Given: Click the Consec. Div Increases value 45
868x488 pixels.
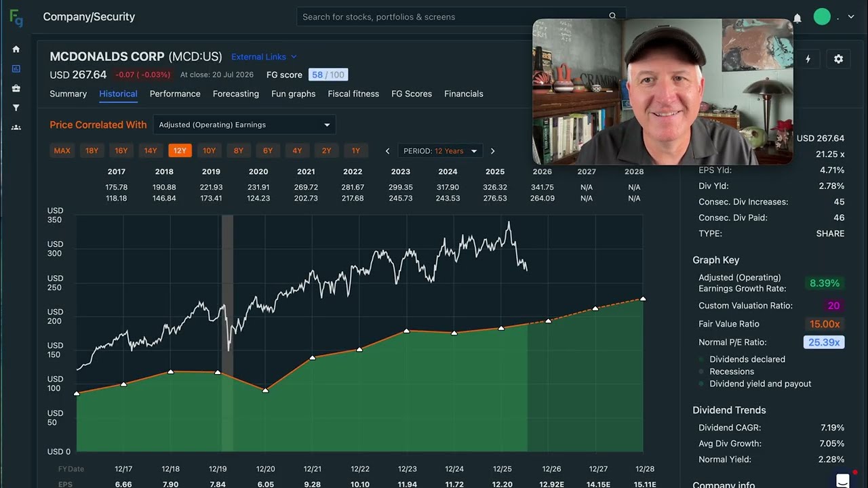Looking at the screenshot, I should click(x=839, y=202).
